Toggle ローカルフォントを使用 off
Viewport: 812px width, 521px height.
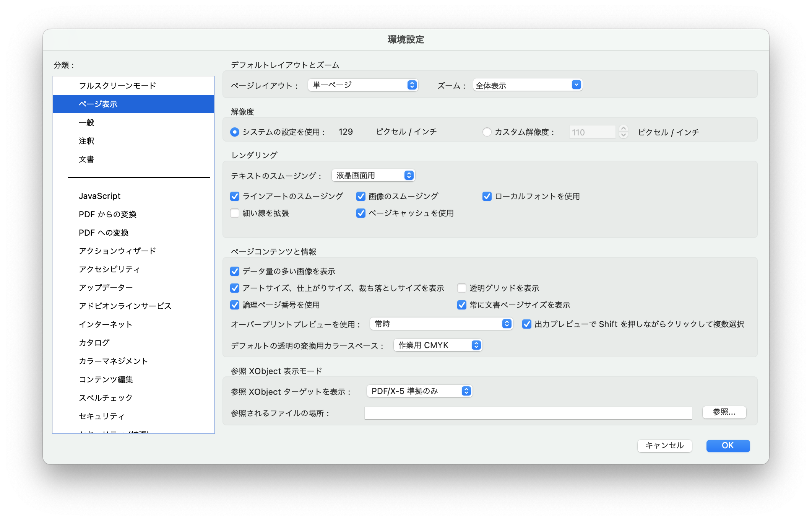(487, 196)
